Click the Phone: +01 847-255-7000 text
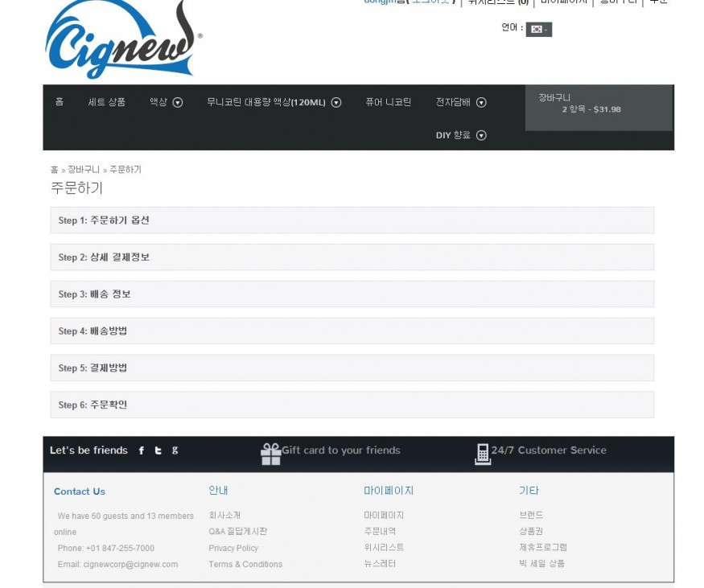The height and width of the screenshot is (588, 704). coord(106,548)
